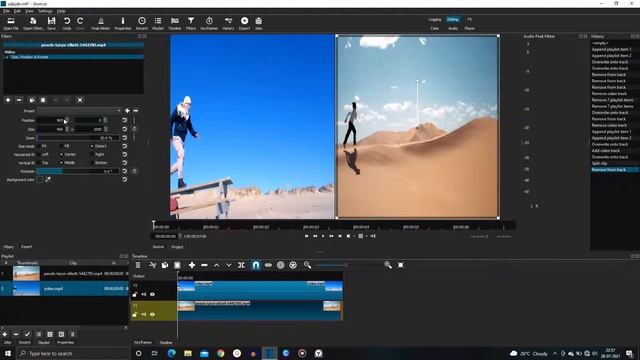Toggle Ripple all tracks icon

[293, 265]
